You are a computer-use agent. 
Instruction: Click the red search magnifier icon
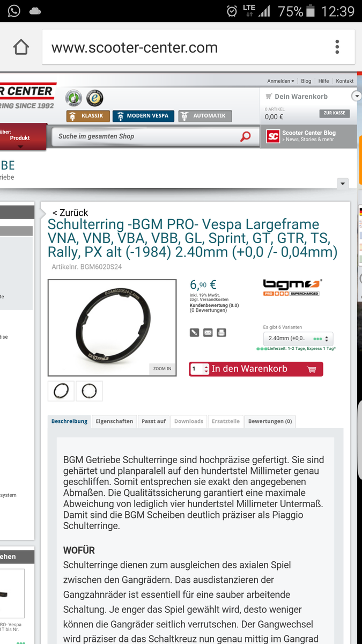[x=245, y=136]
